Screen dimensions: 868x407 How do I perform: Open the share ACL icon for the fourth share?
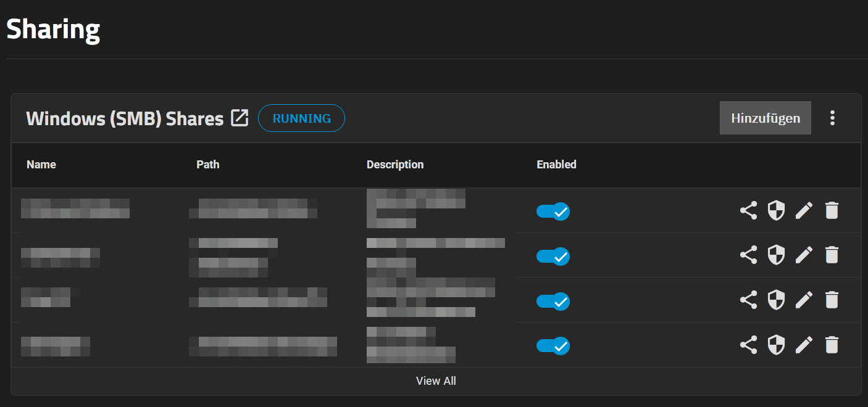748,345
